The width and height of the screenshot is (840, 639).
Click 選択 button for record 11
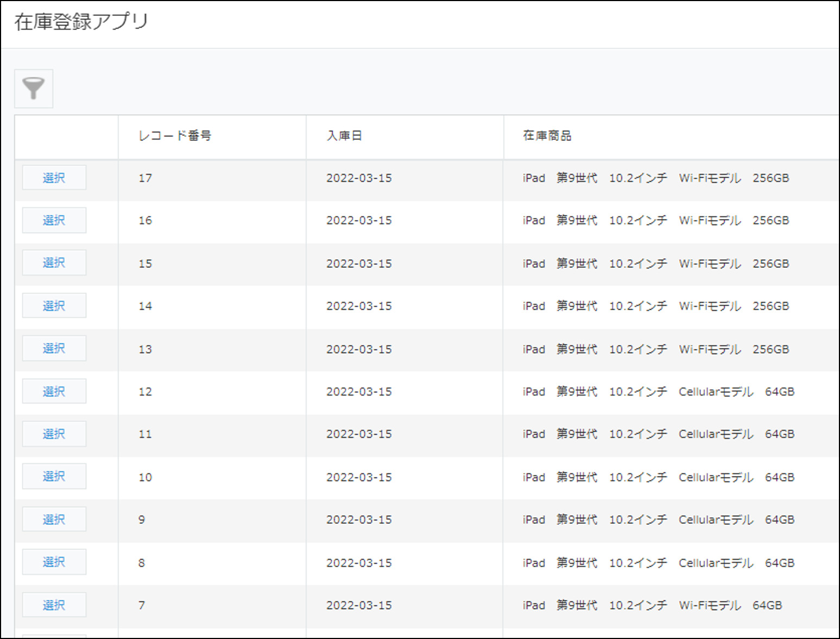coord(54,434)
